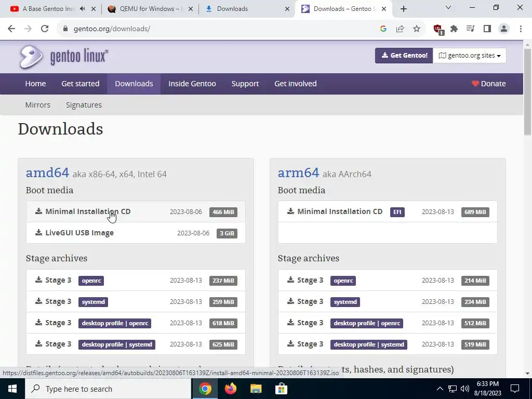Click the Get Gentoo! button
The height and width of the screenshot is (399, 532).
[x=404, y=56]
